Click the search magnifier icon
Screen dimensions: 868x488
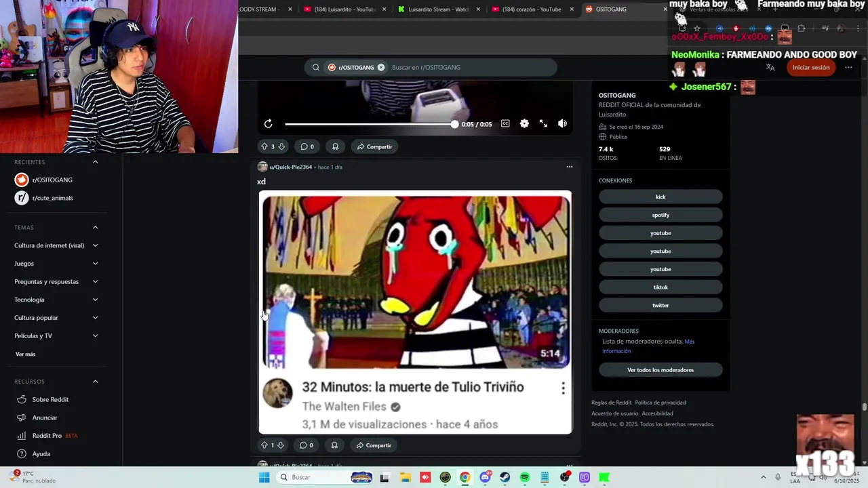click(316, 67)
